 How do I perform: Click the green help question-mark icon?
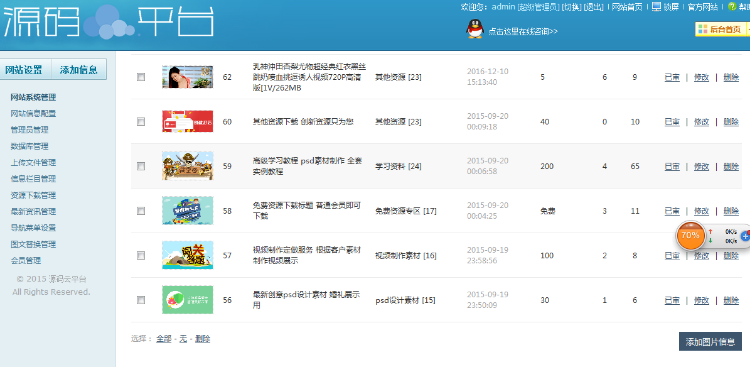pos(731,6)
